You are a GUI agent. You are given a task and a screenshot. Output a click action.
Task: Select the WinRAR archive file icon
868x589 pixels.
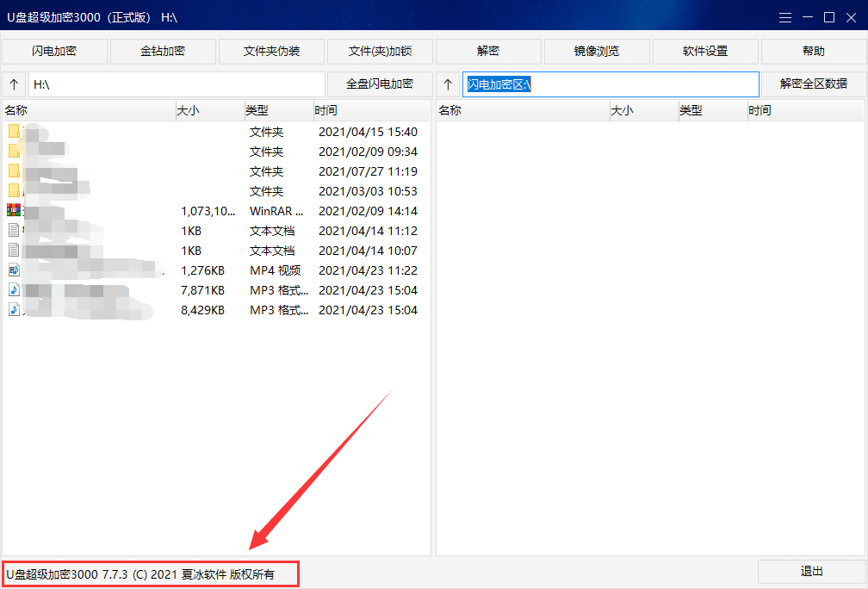tap(14, 210)
